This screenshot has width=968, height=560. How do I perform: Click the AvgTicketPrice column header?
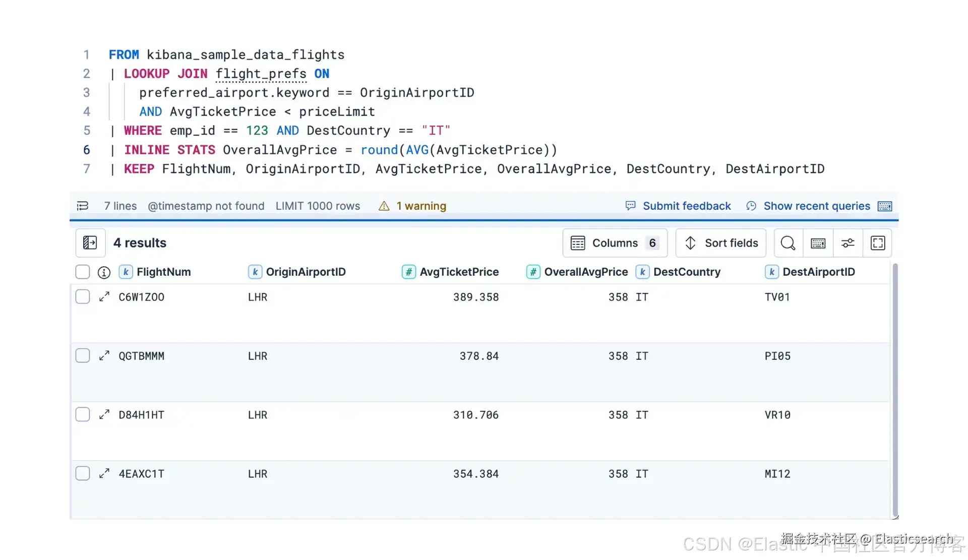click(x=459, y=272)
